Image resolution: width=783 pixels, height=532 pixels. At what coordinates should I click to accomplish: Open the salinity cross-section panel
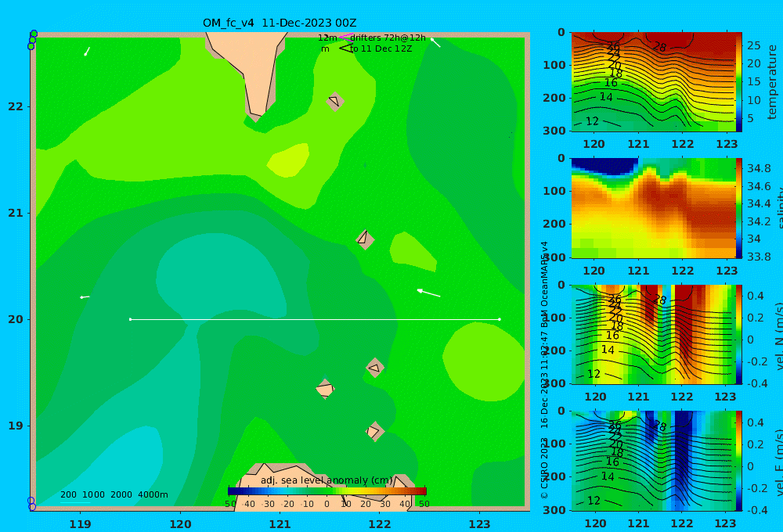tap(653, 208)
